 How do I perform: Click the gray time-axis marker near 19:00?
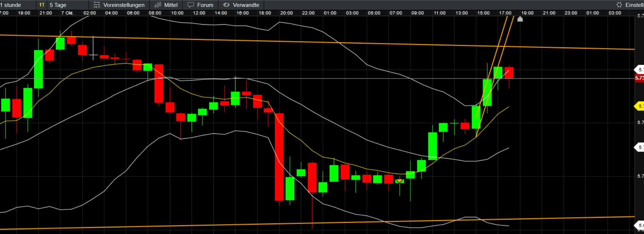click(520, 19)
